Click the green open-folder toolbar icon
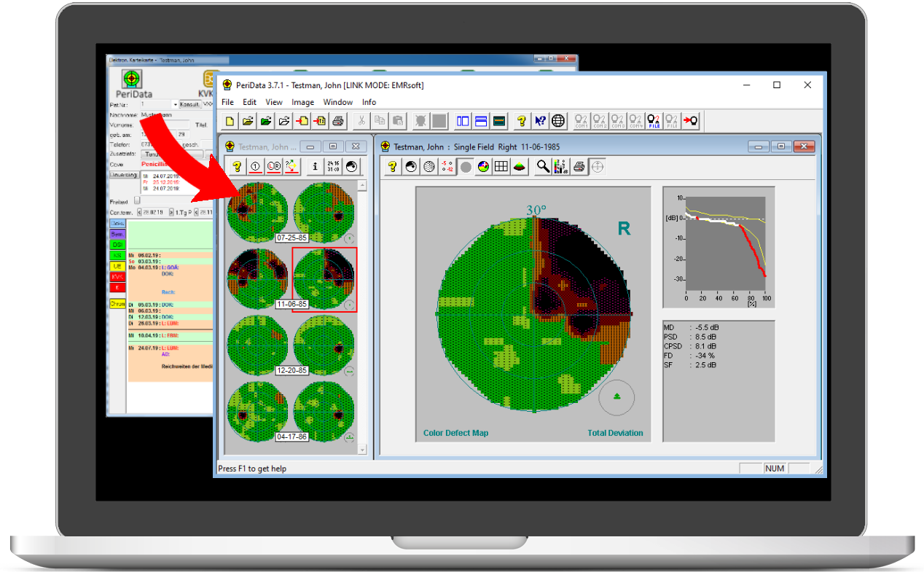Screen dimensions: 924x583 267,121
